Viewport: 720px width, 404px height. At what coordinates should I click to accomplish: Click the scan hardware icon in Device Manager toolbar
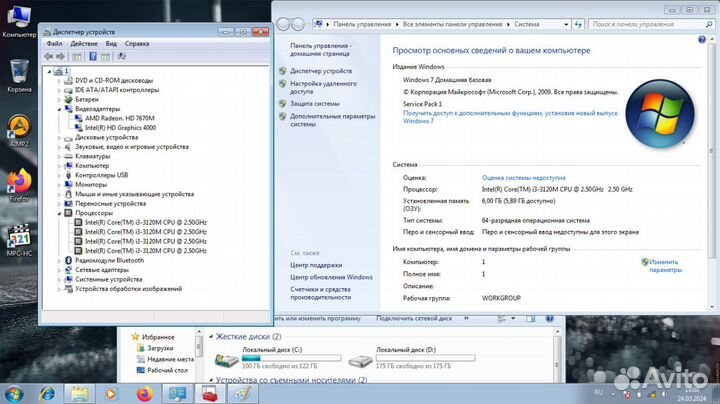pos(121,56)
